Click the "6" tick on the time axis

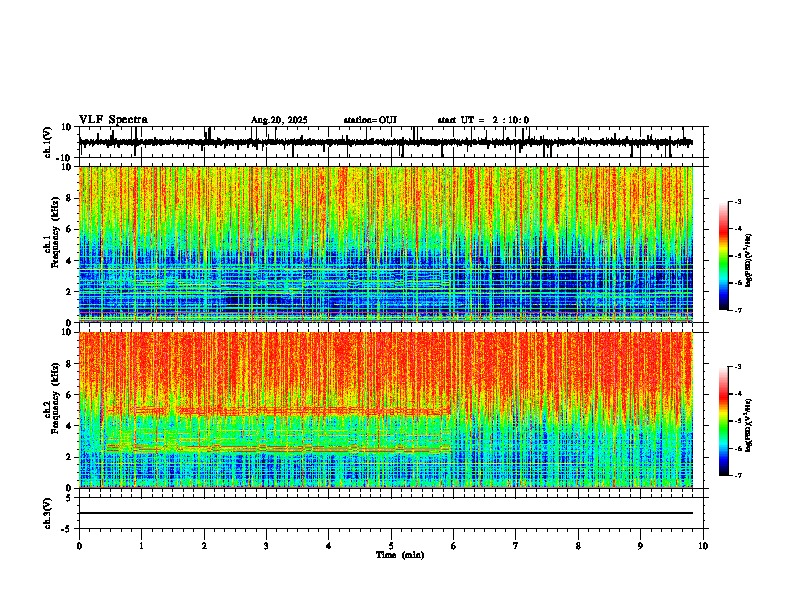[453, 546]
